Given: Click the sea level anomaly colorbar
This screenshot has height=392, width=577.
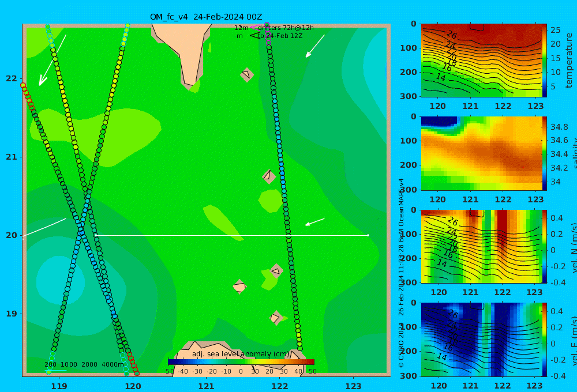Looking at the screenshot, I should 241,362.
